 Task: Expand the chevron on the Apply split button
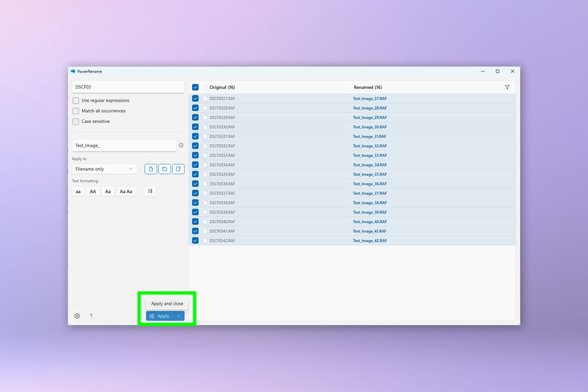pyautogui.click(x=178, y=316)
